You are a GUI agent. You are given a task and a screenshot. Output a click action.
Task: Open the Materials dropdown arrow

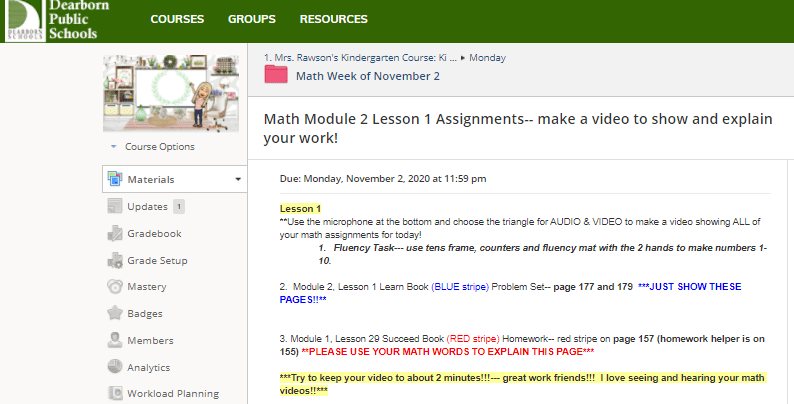click(238, 179)
